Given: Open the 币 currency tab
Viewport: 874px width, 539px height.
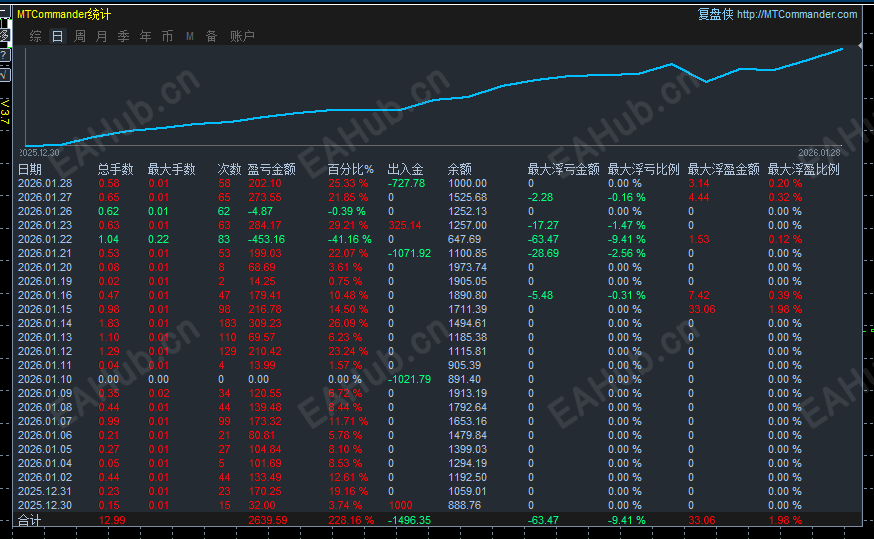Looking at the screenshot, I should [x=167, y=36].
